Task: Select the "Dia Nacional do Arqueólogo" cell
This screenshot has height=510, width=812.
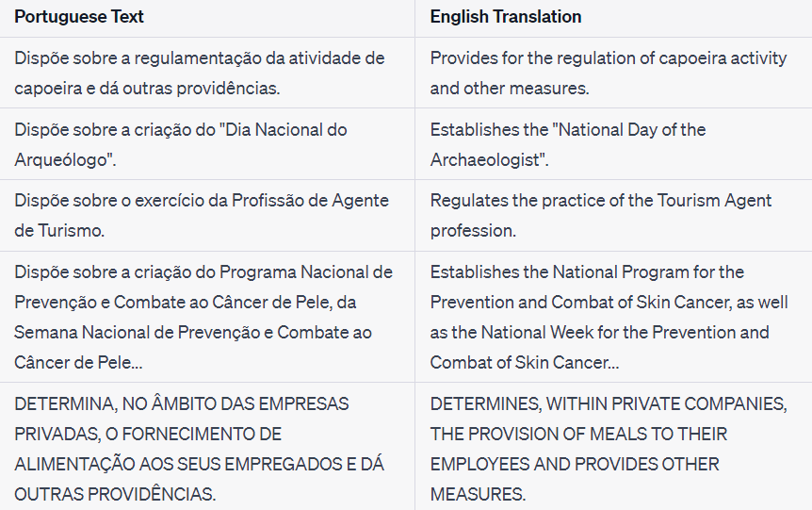Action: (x=181, y=144)
